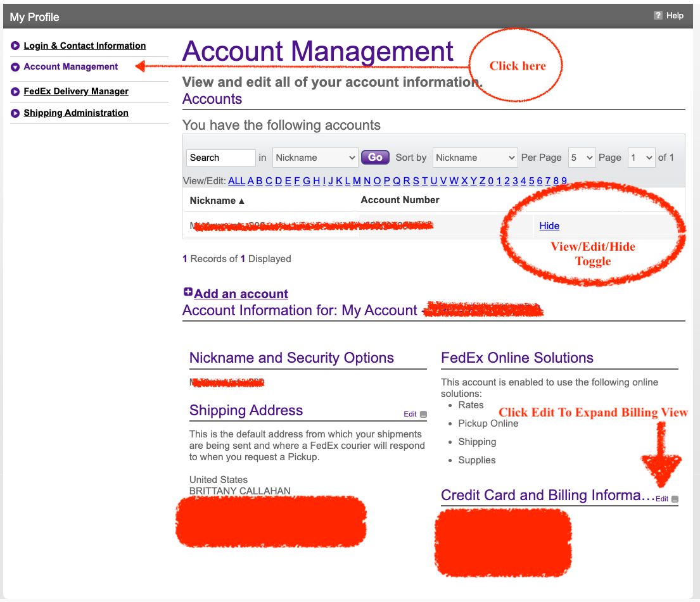
Task: Open Login & Contact Information page
Action: tap(84, 46)
